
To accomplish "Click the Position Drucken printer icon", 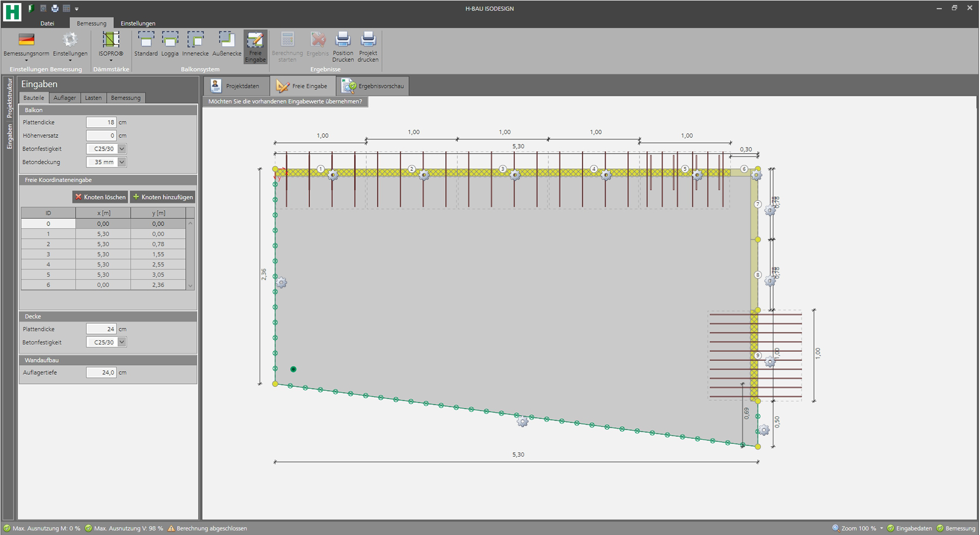I will pyautogui.click(x=343, y=46).
